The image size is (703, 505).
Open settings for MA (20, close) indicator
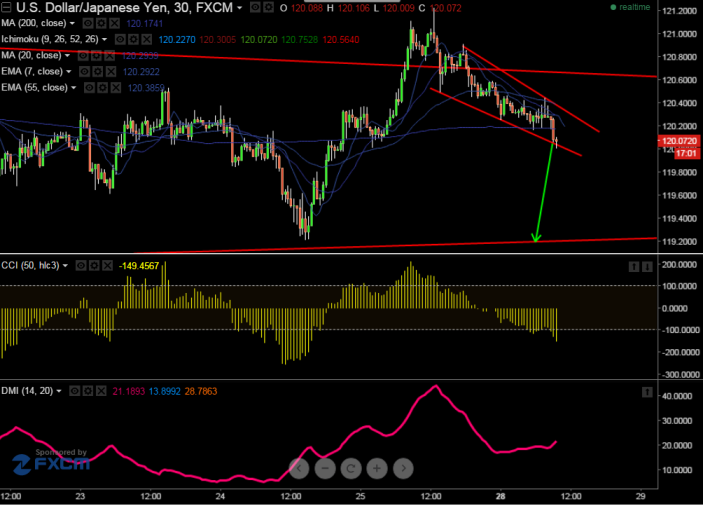[96, 56]
